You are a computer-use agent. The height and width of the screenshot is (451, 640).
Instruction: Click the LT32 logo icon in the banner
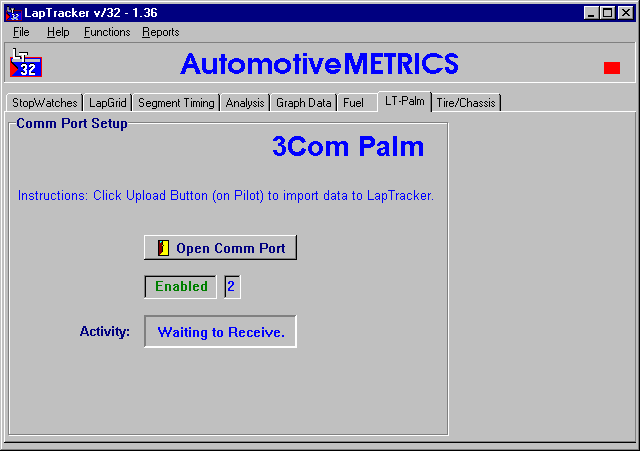coord(26,62)
